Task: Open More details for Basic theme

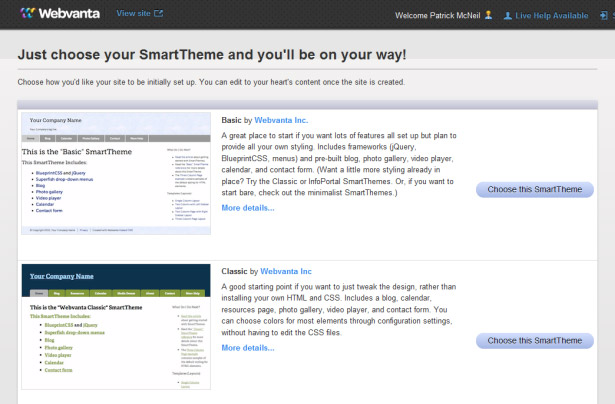Action: [248, 208]
